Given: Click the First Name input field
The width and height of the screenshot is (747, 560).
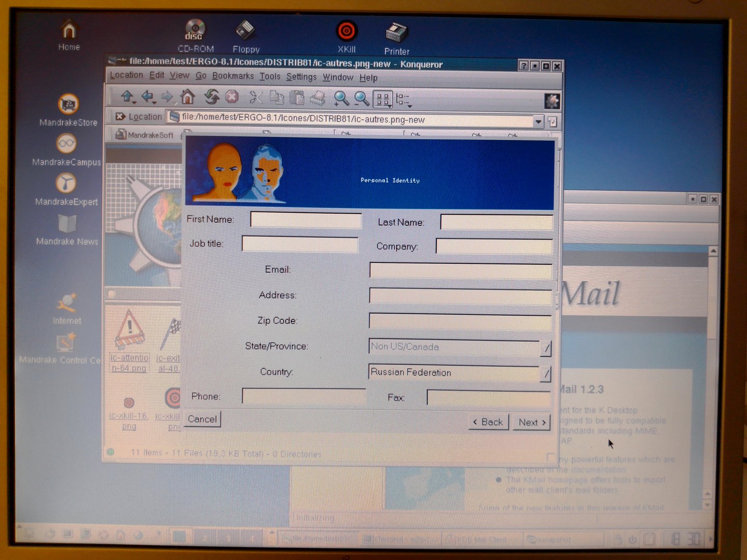Looking at the screenshot, I should 306,220.
